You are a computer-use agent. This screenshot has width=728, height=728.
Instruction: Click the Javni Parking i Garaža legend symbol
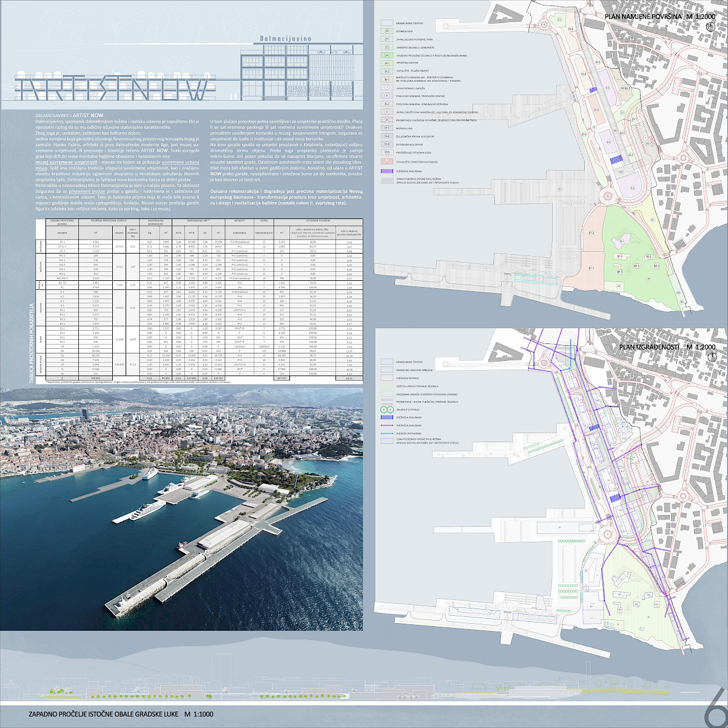pos(386,87)
